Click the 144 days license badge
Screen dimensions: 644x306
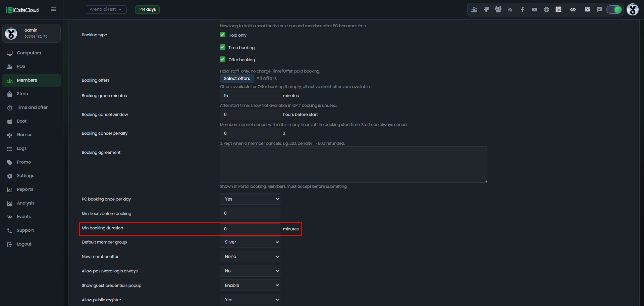pos(147,9)
